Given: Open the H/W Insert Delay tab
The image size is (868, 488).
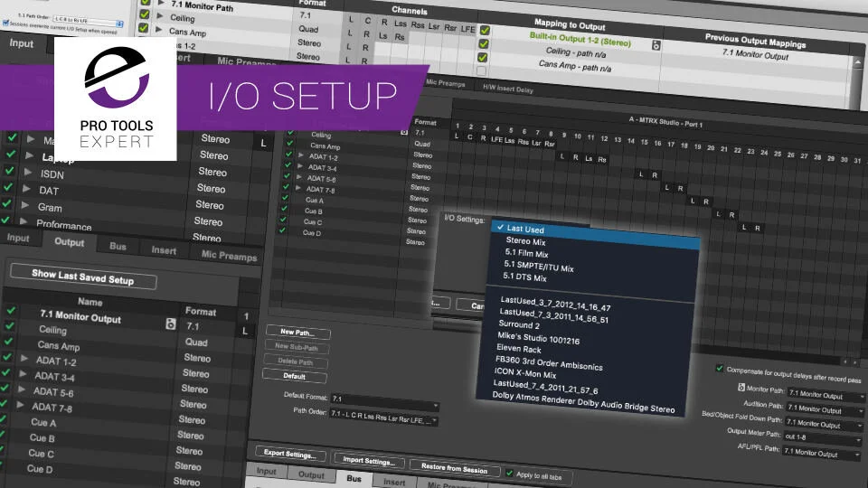Looking at the screenshot, I should tap(507, 89).
